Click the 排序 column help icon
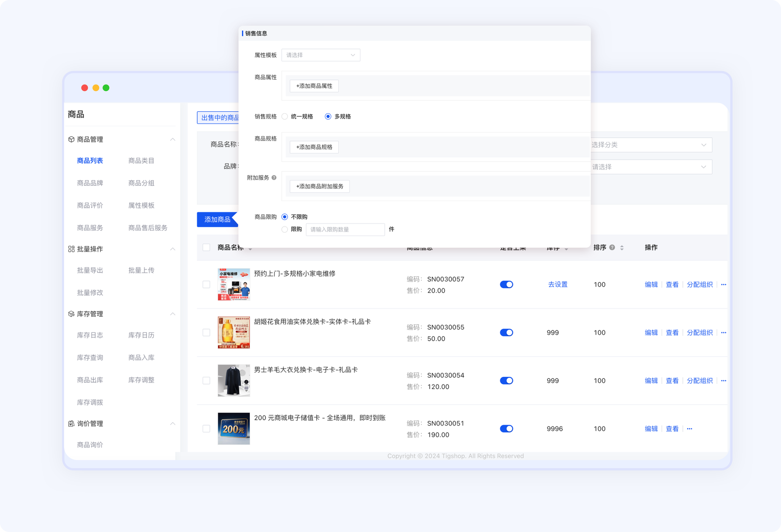This screenshot has height=532, width=781. click(612, 247)
